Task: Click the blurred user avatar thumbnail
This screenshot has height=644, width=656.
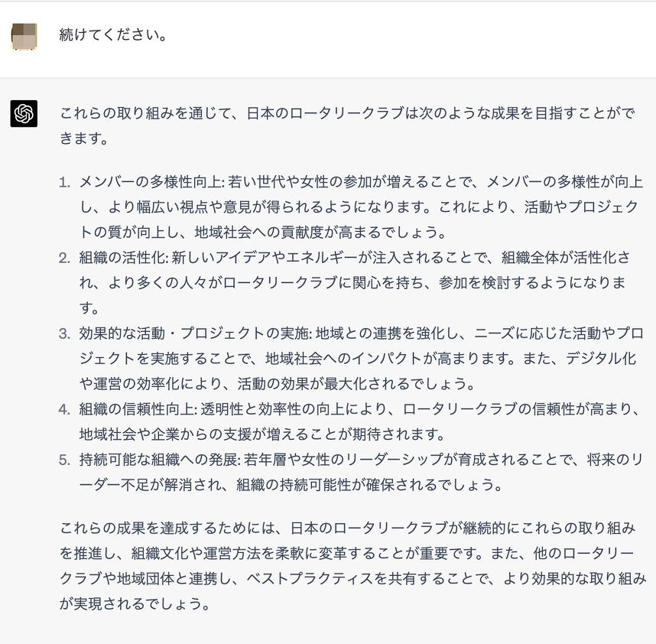Action: [24, 36]
